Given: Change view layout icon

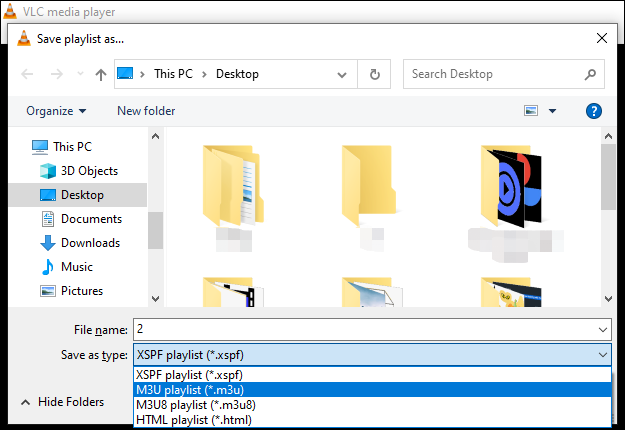Looking at the screenshot, I should click(x=531, y=111).
